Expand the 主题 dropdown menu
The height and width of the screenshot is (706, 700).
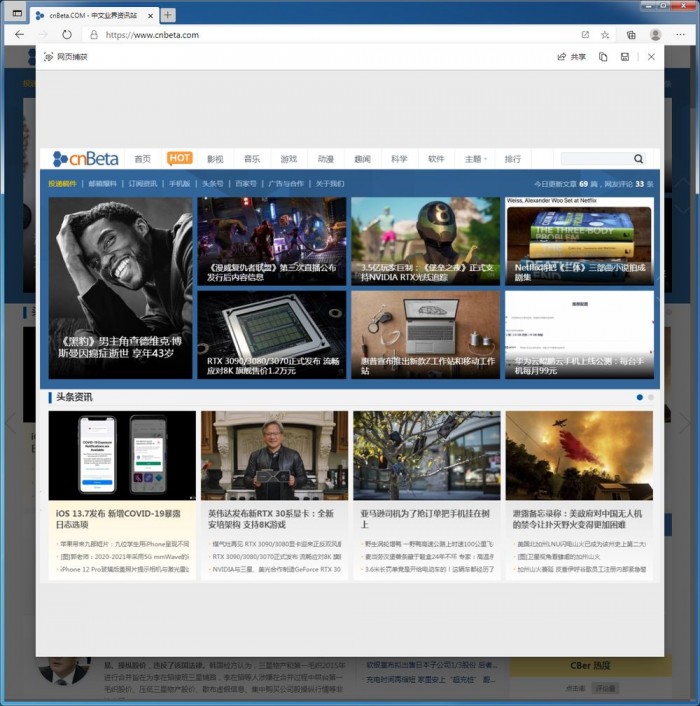tap(475, 159)
